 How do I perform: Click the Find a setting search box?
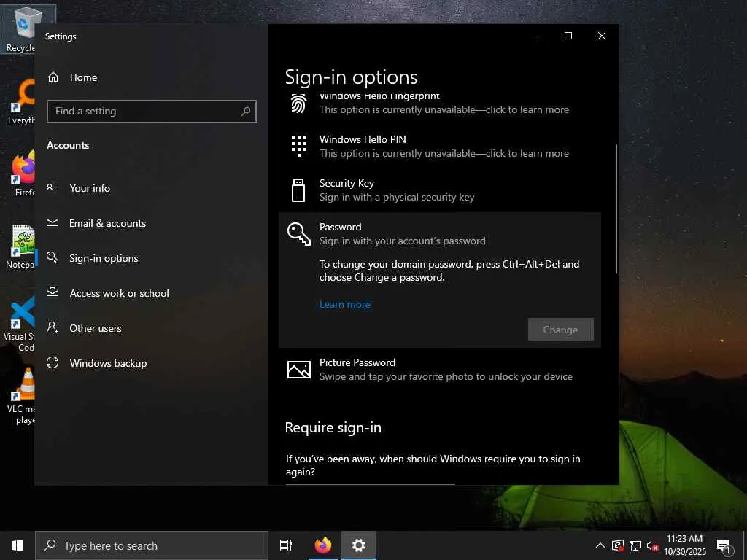[152, 112]
